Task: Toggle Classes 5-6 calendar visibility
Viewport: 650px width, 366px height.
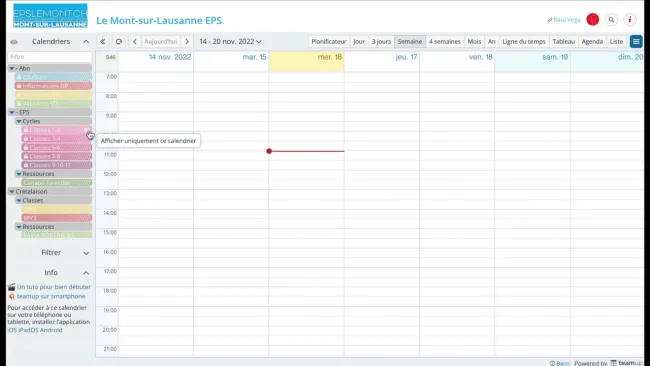Action: point(56,148)
